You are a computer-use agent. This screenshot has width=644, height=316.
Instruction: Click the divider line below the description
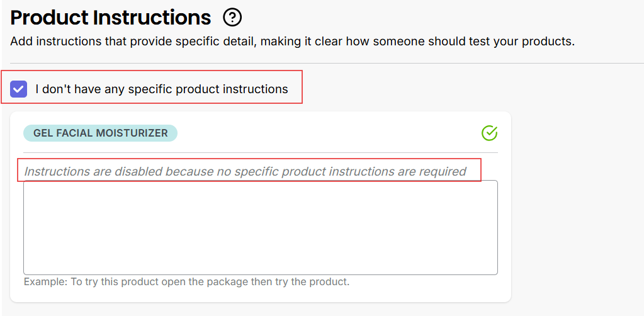(315, 63)
